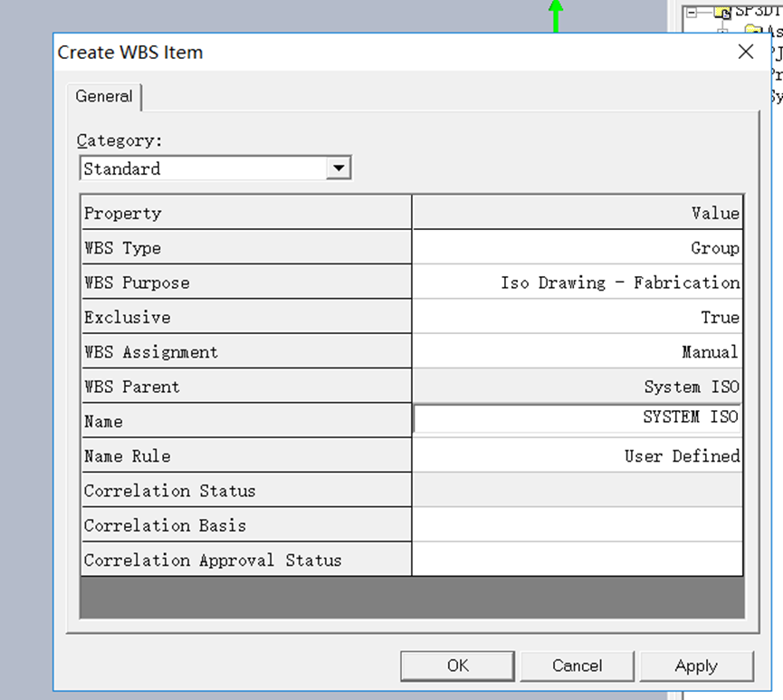Select the General tab

pyautogui.click(x=104, y=96)
